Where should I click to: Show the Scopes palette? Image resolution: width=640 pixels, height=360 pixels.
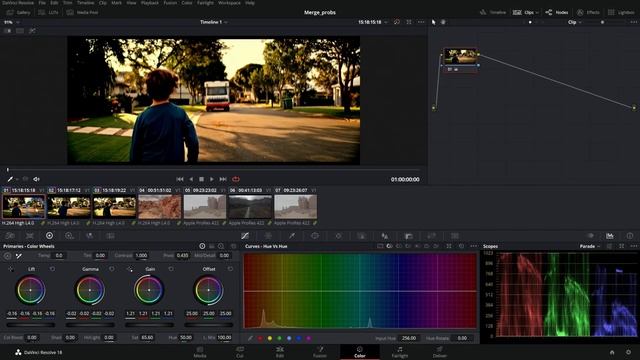[610, 236]
